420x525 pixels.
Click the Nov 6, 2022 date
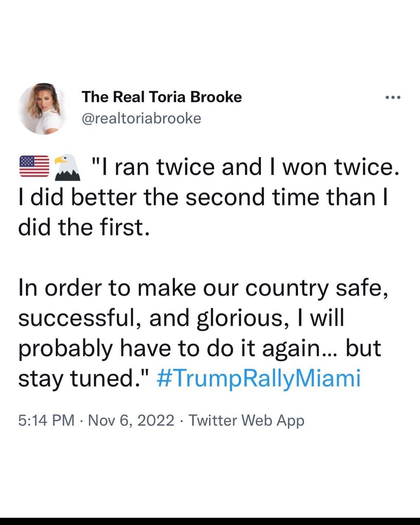(131, 420)
